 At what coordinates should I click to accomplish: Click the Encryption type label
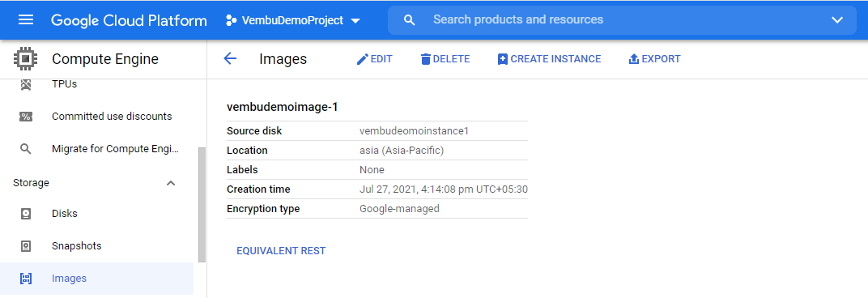click(x=263, y=209)
